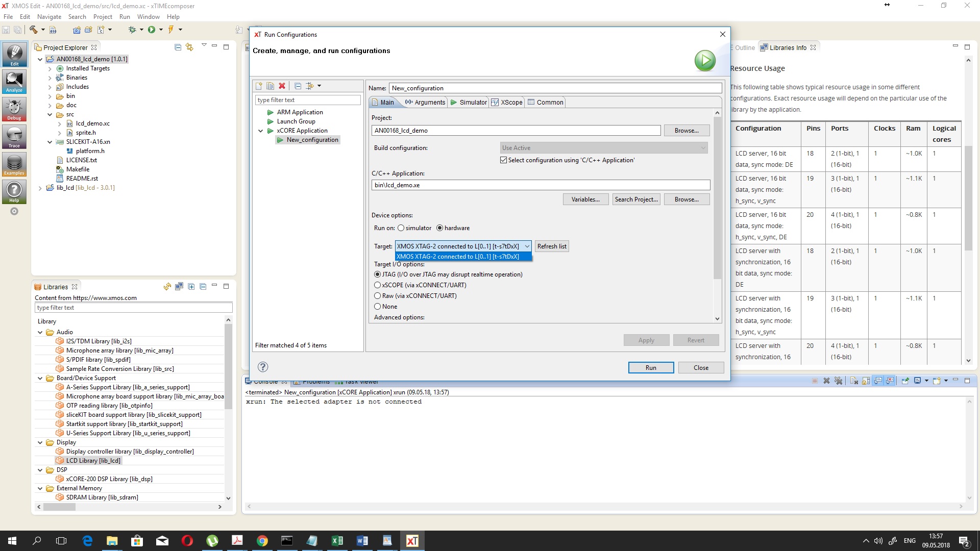Click red X Delete configuration icon
The width and height of the screenshot is (980, 551).
(x=282, y=86)
